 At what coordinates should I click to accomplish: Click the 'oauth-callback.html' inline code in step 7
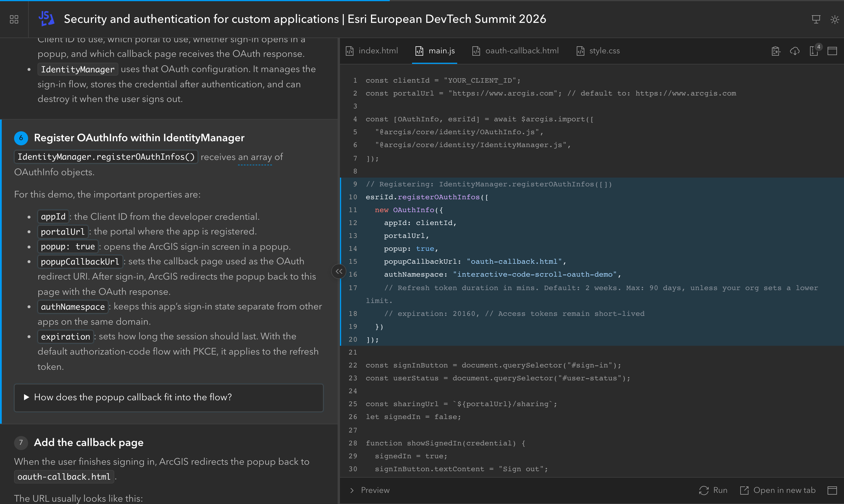[64, 477]
